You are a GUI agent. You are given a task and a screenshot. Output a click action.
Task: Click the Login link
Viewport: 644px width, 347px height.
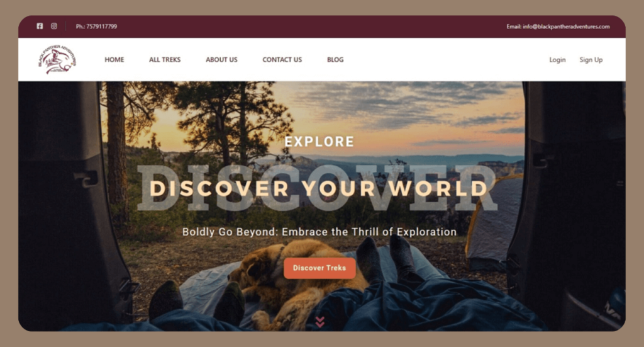tap(557, 60)
